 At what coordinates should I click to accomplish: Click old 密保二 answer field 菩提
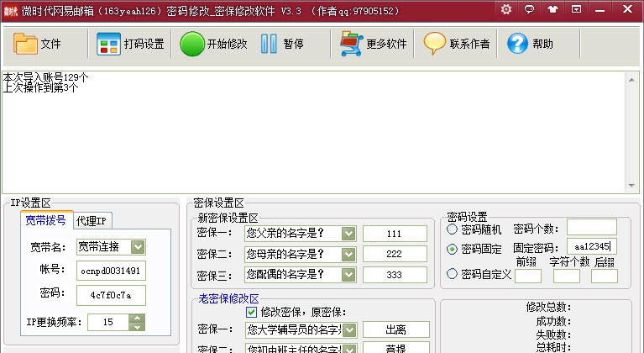[x=396, y=348]
